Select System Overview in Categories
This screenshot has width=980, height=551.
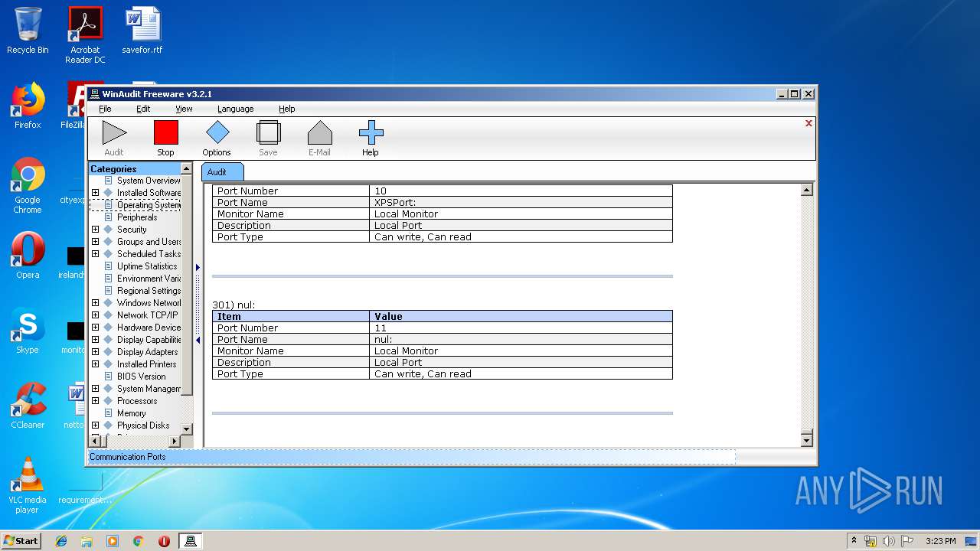pos(149,181)
